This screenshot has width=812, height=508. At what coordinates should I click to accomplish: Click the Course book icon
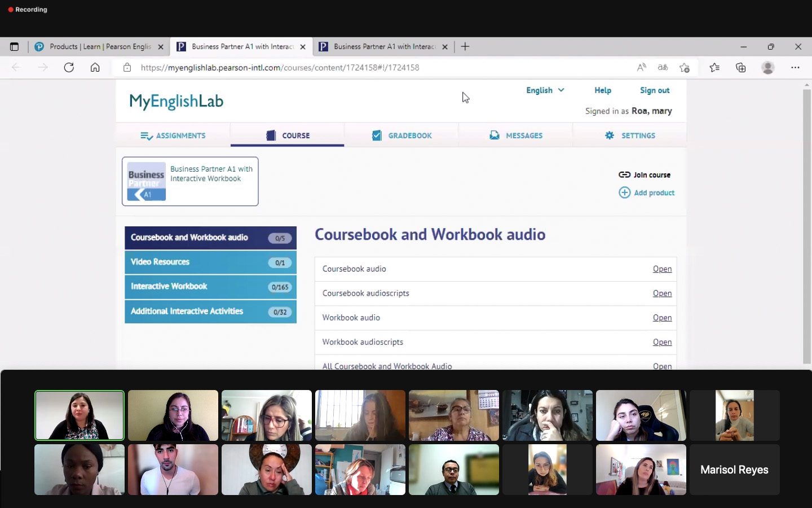click(x=271, y=135)
